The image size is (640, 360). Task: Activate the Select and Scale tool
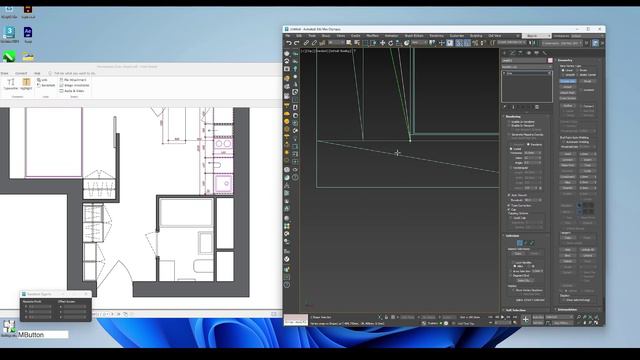pyautogui.click(x=398, y=43)
